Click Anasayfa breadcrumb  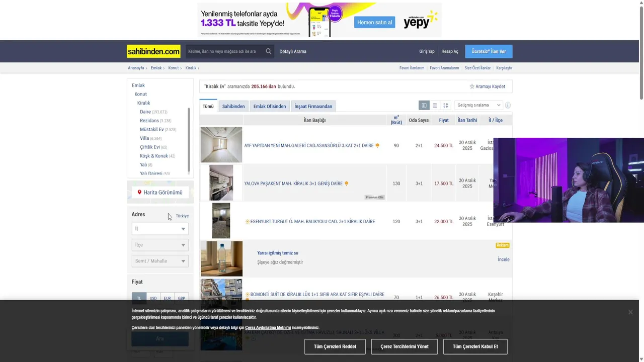point(136,68)
